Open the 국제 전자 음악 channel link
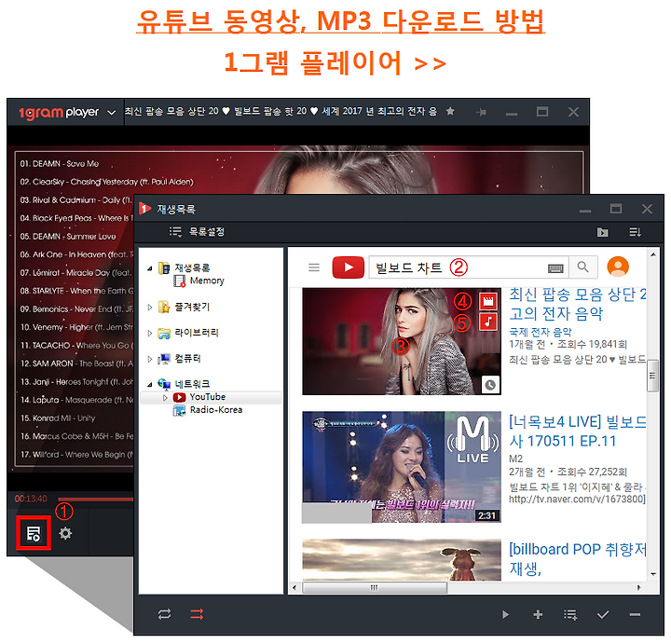 pos(540,332)
